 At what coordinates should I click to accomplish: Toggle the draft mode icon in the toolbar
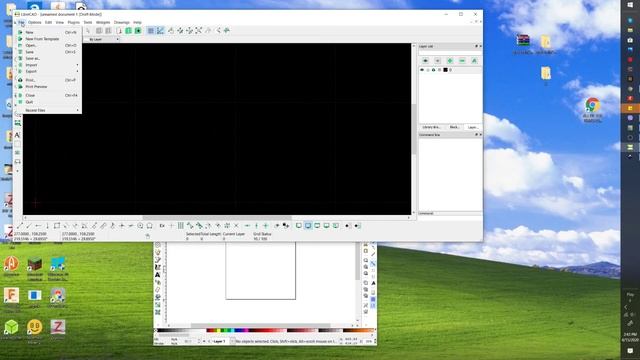tap(160, 31)
